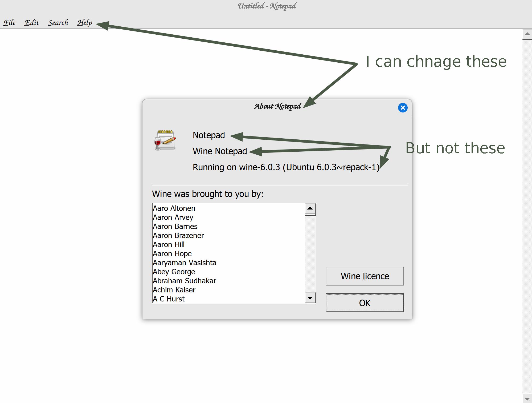Select Aaro Altonen in the list
Screen dimensions: 532x403
pyautogui.click(x=228, y=208)
